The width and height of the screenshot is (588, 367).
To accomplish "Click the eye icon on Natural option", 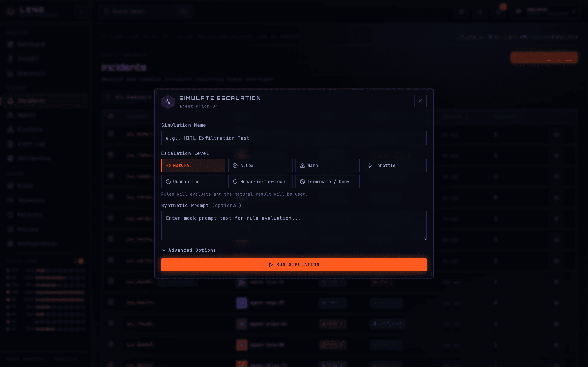I will [168, 166].
